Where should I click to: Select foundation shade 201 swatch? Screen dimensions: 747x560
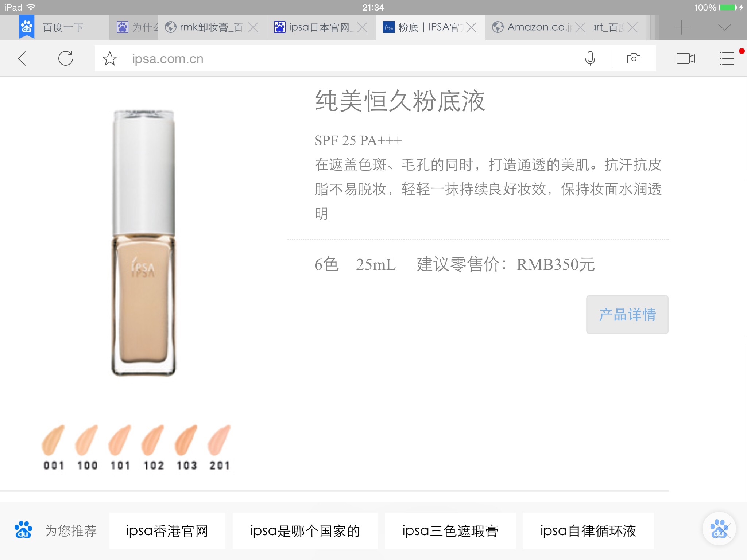pyautogui.click(x=219, y=447)
